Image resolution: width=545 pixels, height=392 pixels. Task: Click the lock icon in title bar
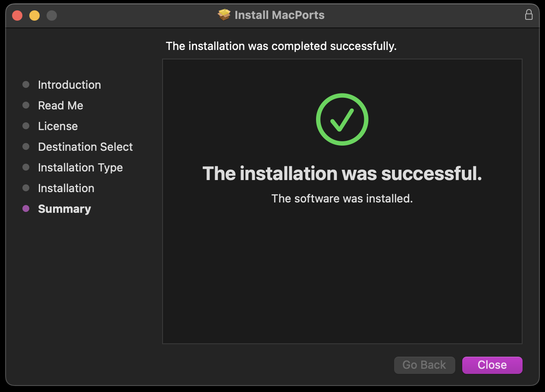coord(529,15)
